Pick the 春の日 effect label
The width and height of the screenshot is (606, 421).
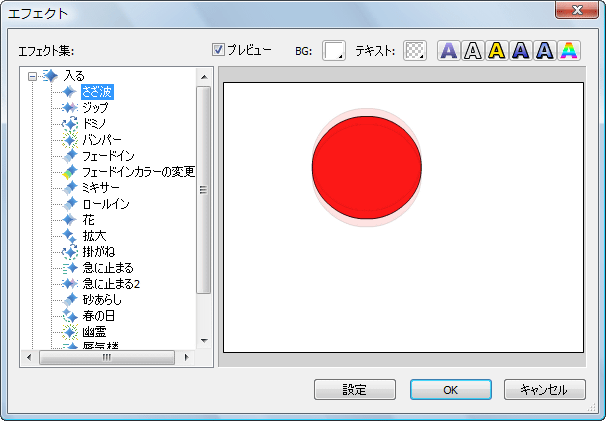point(99,316)
